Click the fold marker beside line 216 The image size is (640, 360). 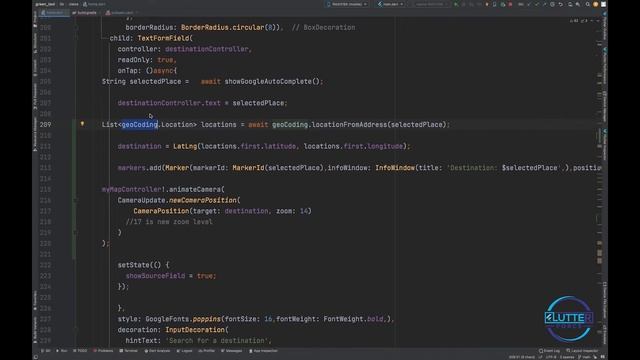click(x=76, y=200)
